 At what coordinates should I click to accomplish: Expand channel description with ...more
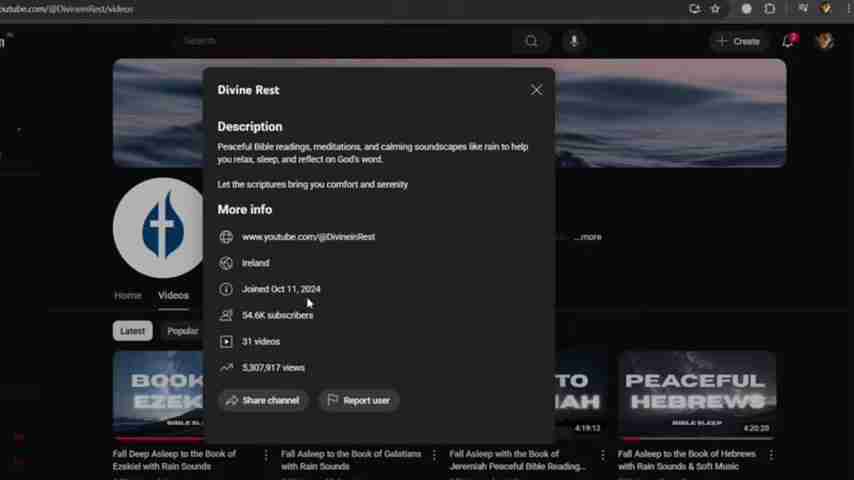[588, 237]
